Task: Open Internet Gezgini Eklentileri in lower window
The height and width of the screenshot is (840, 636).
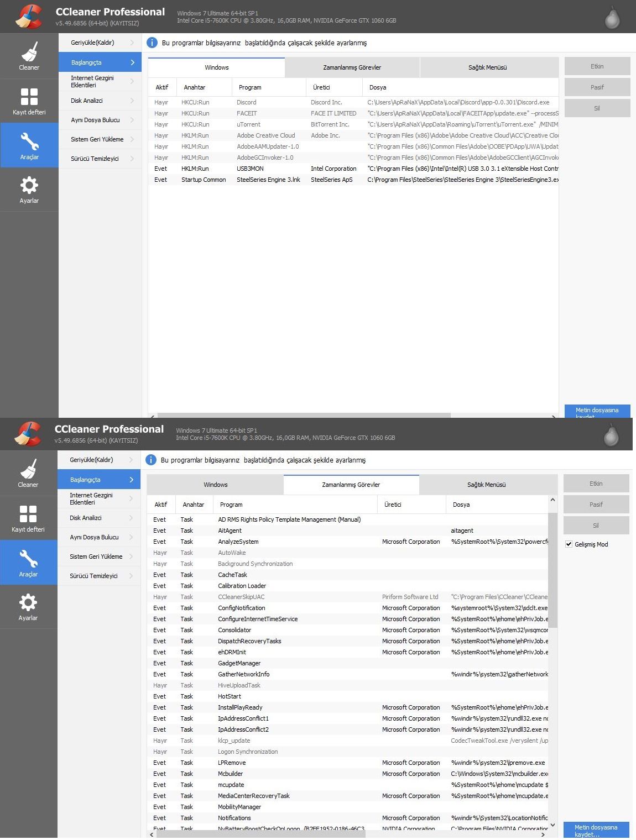Action: coord(99,498)
